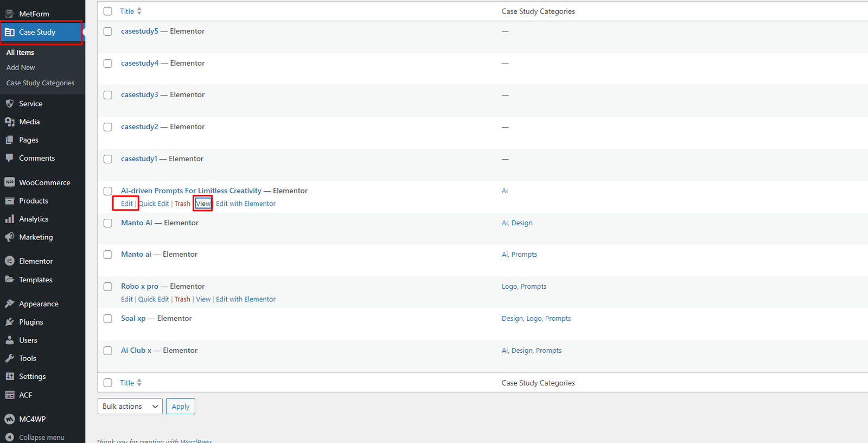Sort using bottom Title footer arrows

[139, 383]
